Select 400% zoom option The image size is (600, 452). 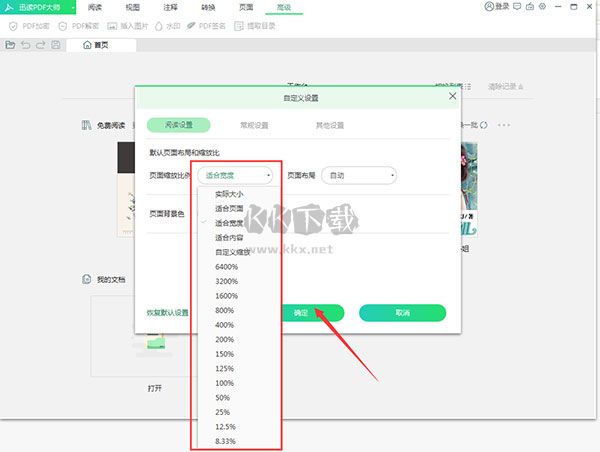click(225, 325)
